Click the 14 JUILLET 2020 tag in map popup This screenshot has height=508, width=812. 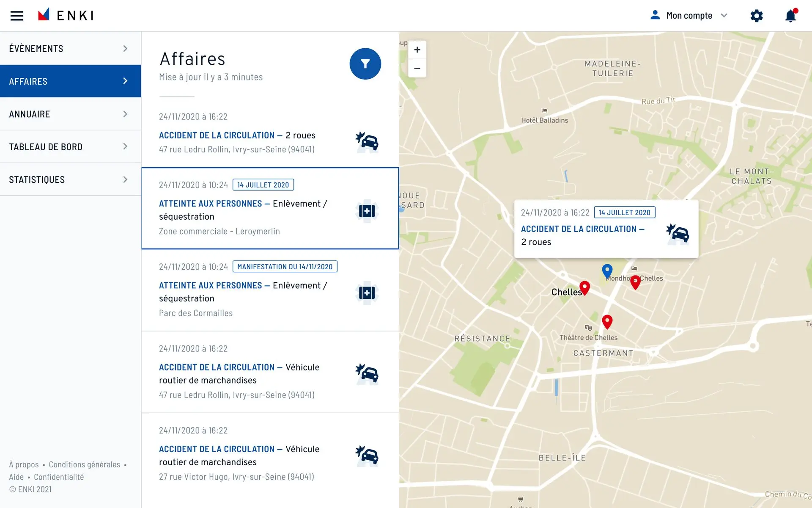click(625, 213)
